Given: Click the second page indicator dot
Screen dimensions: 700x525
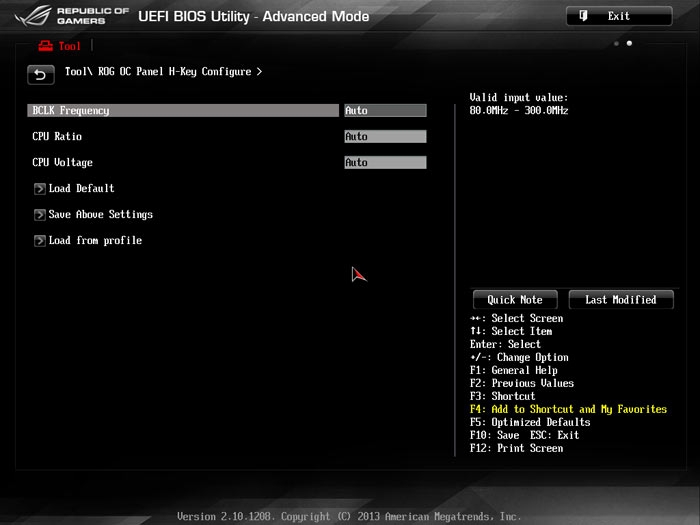Looking at the screenshot, I should tap(629, 44).
